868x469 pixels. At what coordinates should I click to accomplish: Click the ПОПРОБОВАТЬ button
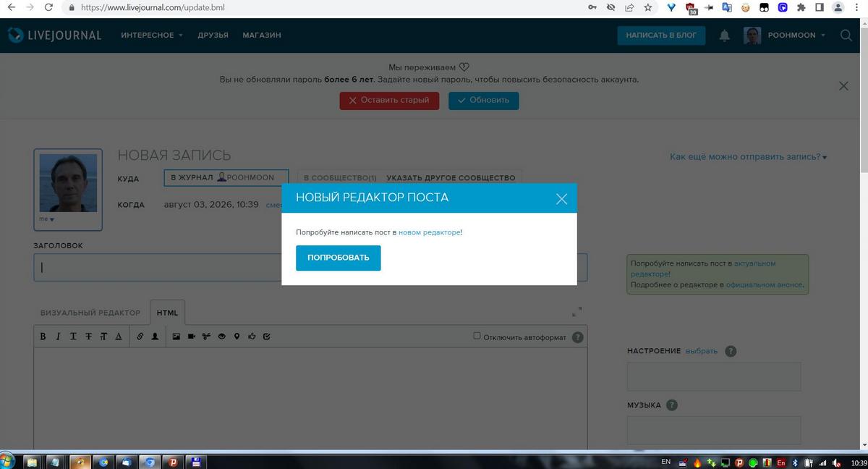(339, 258)
